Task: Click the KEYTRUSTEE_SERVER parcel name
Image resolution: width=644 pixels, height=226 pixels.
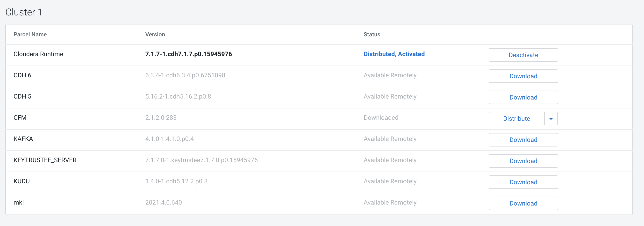Action: coord(45,160)
